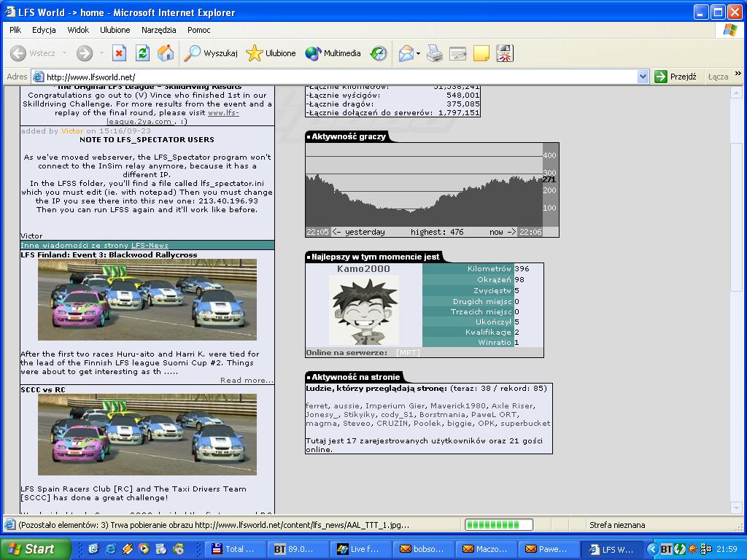Click the yellow note toolbar icon

pos(481,53)
